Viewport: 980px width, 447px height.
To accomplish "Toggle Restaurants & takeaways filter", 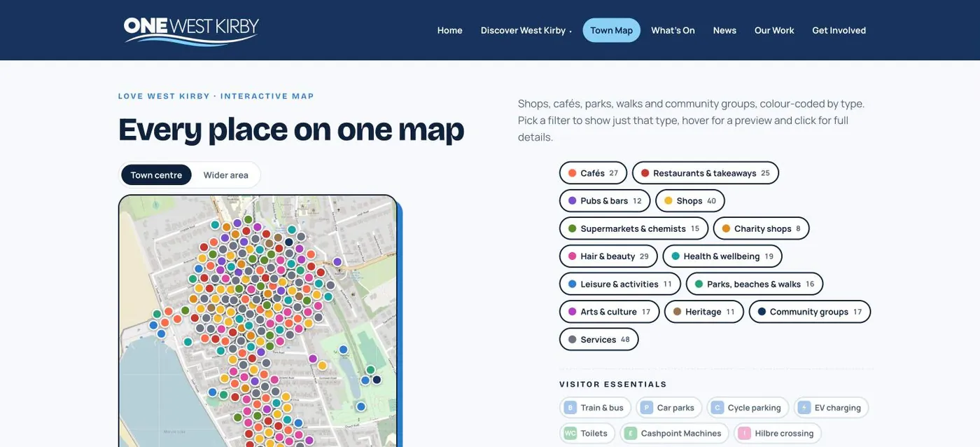I will point(705,173).
